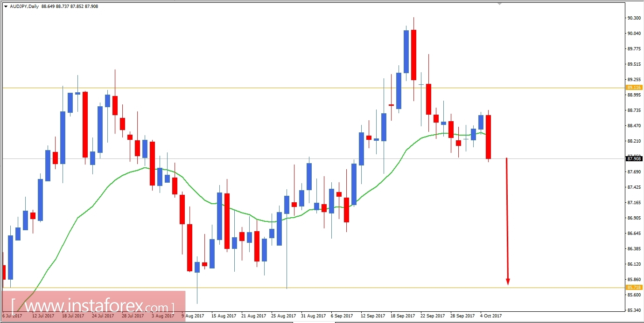Click the 4 Oct 2017 date label

click(491, 316)
